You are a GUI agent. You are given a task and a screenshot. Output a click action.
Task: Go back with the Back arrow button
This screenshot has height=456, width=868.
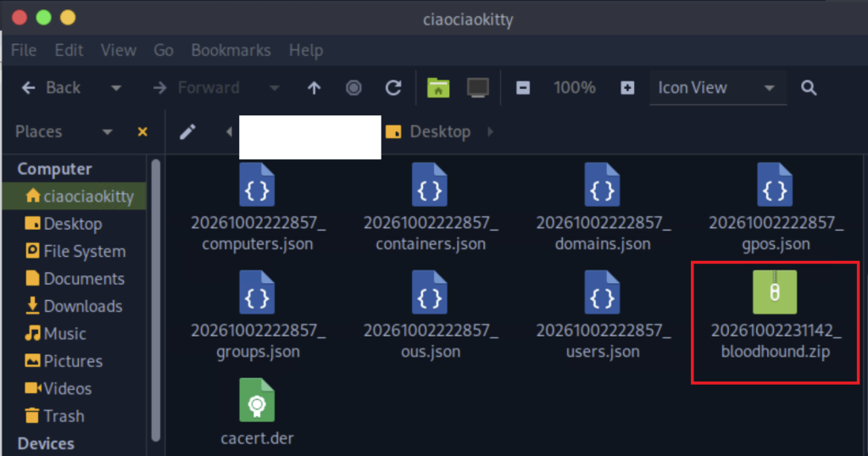coord(50,87)
